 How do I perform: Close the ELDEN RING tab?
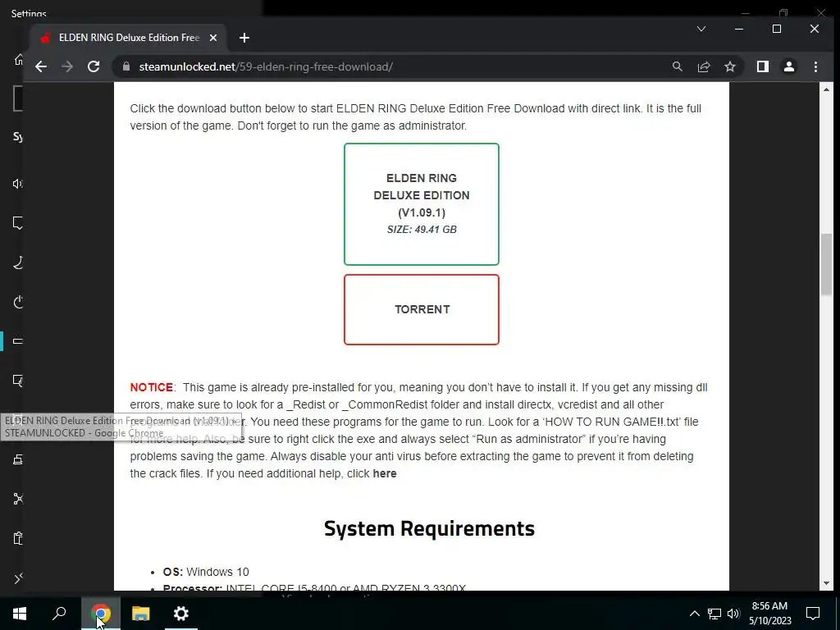click(213, 38)
